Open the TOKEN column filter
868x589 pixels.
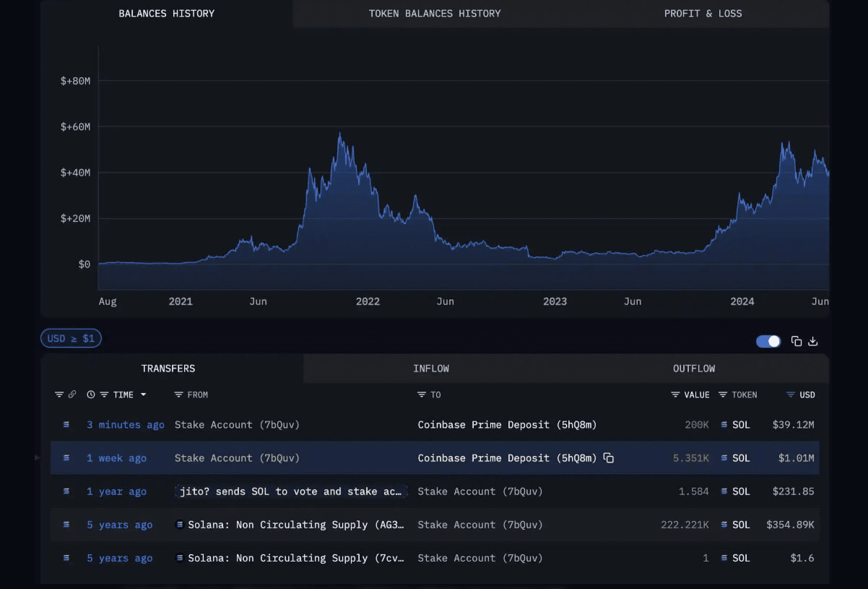(x=723, y=395)
